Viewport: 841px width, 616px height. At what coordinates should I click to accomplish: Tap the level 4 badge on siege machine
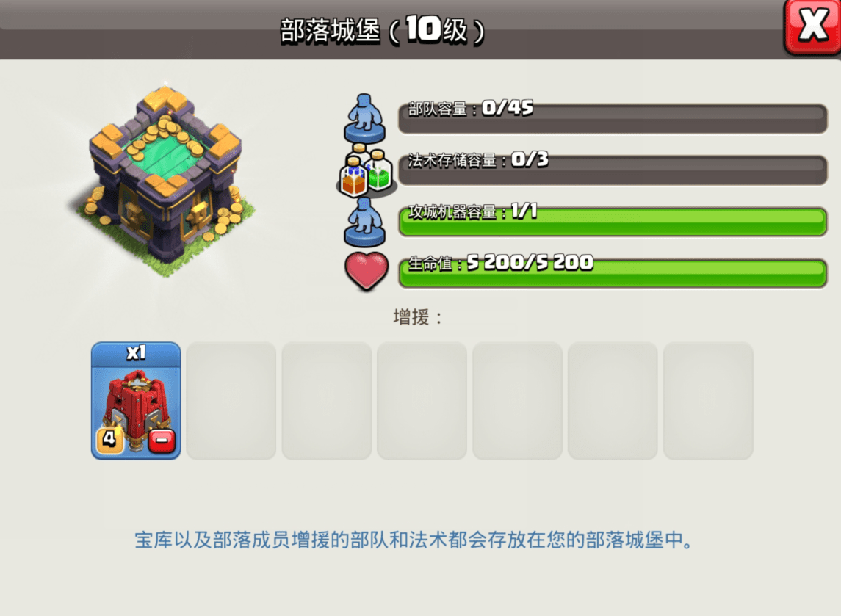point(109,440)
